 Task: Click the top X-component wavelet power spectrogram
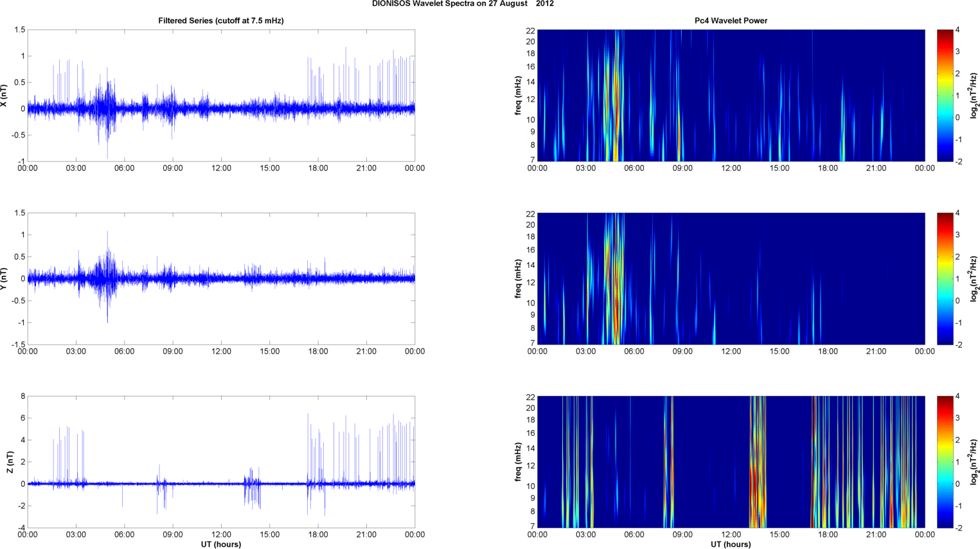(731, 95)
